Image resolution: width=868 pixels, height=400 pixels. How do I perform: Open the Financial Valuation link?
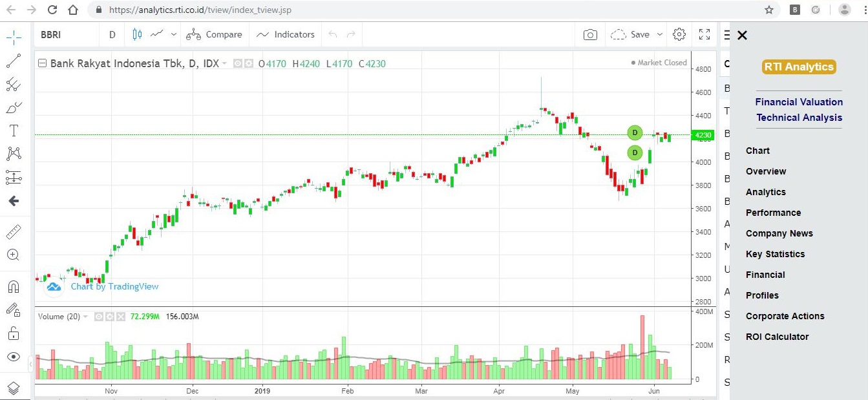pyautogui.click(x=799, y=102)
